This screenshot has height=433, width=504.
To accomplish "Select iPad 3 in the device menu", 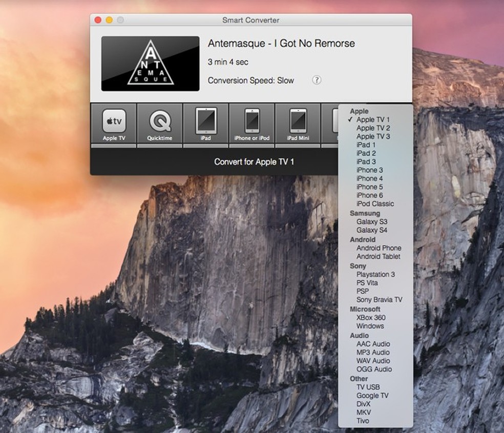I will pos(375,161).
